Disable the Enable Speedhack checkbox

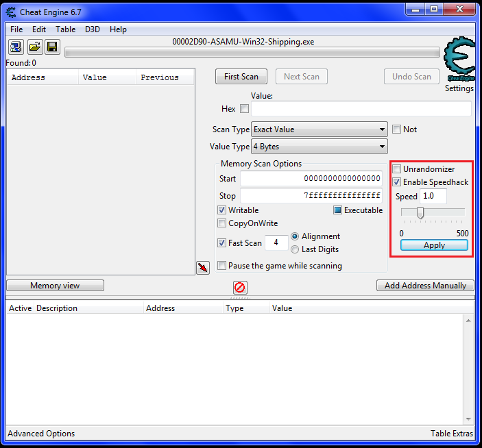396,182
